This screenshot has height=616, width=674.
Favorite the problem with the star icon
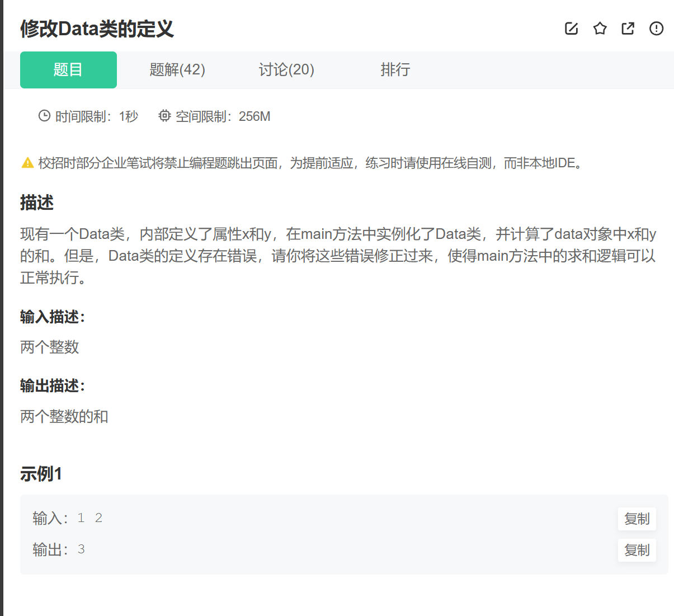point(600,29)
